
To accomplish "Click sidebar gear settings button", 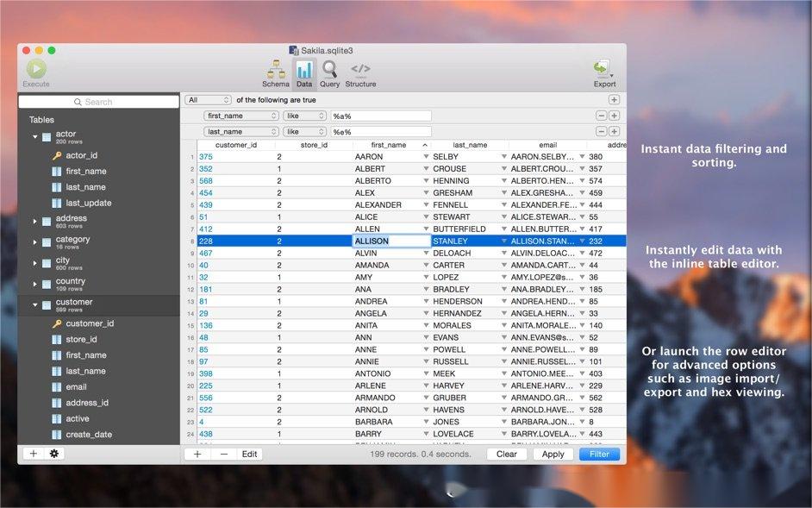I will [x=53, y=454].
